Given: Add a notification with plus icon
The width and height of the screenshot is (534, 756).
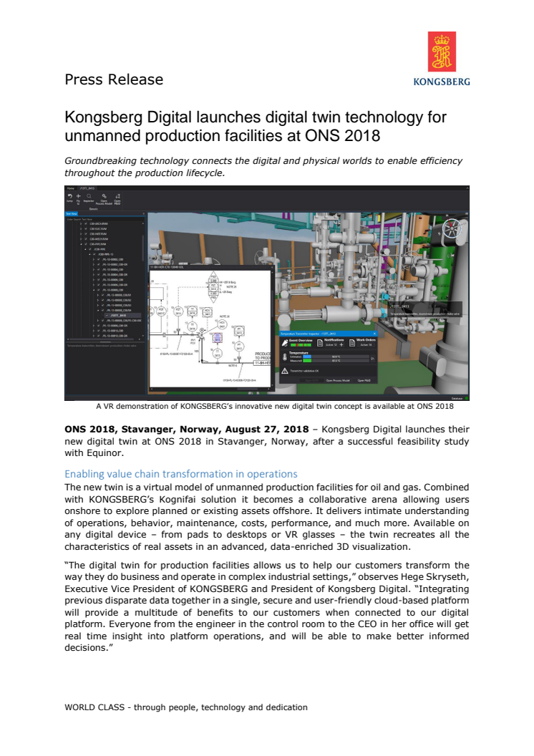Looking at the screenshot, I should pyautogui.click(x=341, y=345).
